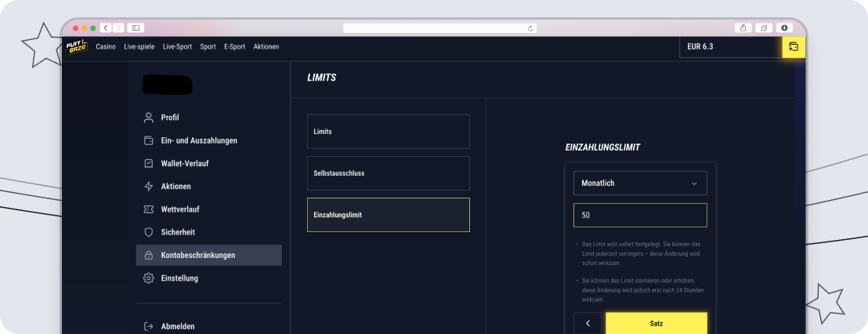Open the yellow deposit wallet icon
This screenshot has width=868, height=334.
(x=794, y=47)
